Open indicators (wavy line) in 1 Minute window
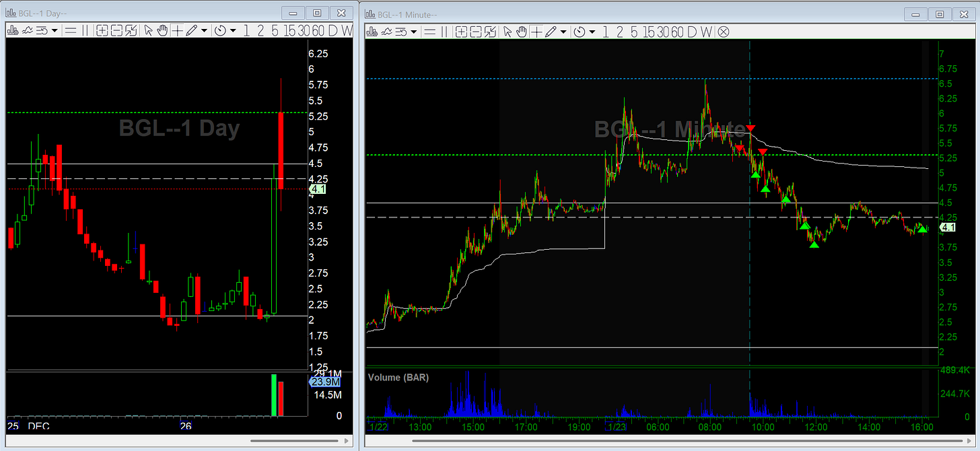Screen dimensions: 980x451 pos(386,31)
